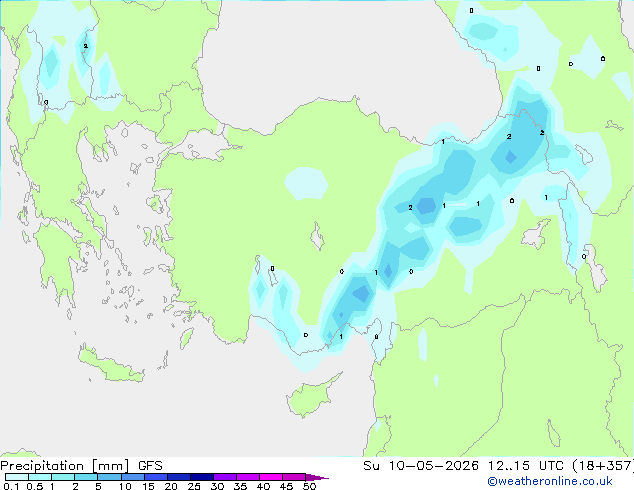Click the '10' legend label
This screenshot has height=490, width=634.
click(125, 486)
